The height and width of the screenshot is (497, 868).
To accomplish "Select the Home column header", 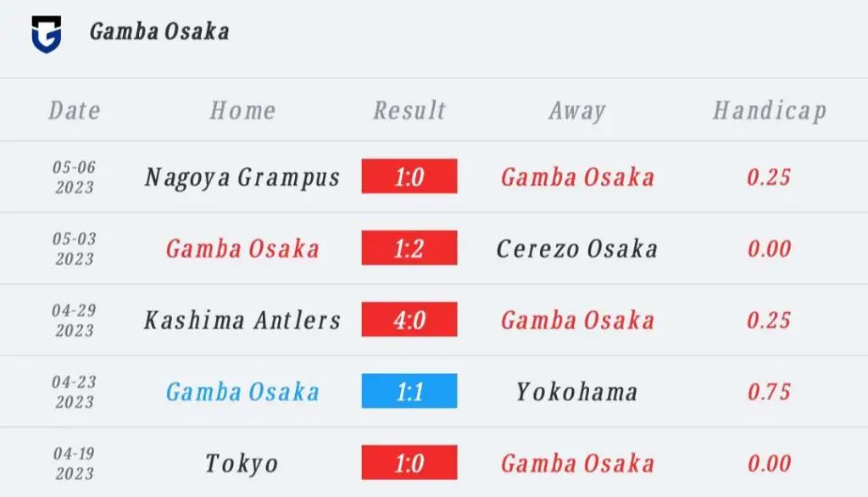I will pos(242,110).
